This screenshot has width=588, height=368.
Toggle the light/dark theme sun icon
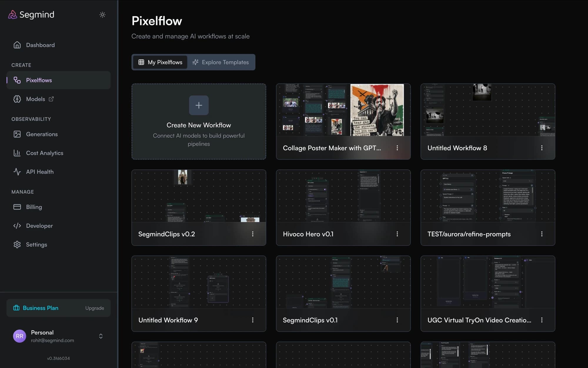click(102, 14)
